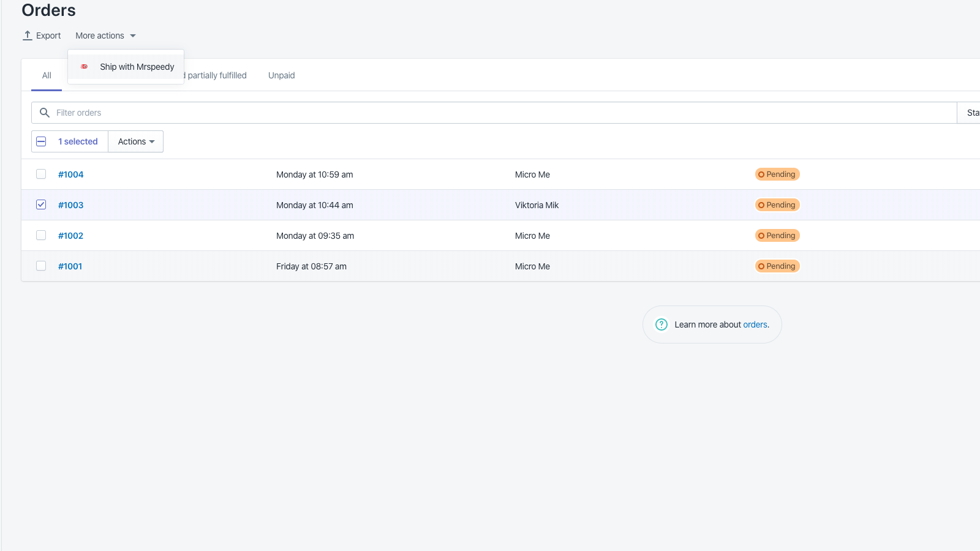This screenshot has width=980, height=551.
Task: Focus the Filter orders search field
Action: tap(494, 113)
